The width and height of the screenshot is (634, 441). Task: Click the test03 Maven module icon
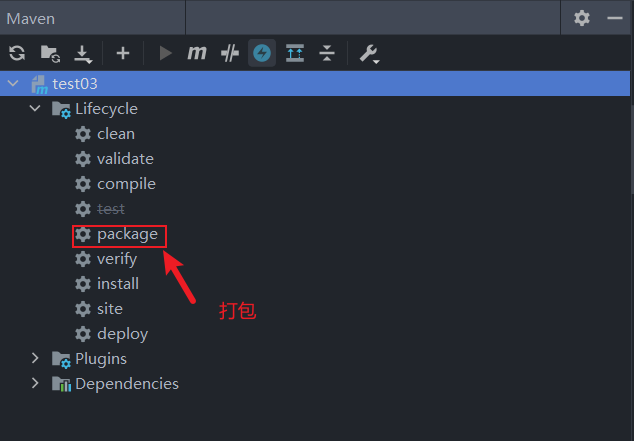tap(40, 84)
